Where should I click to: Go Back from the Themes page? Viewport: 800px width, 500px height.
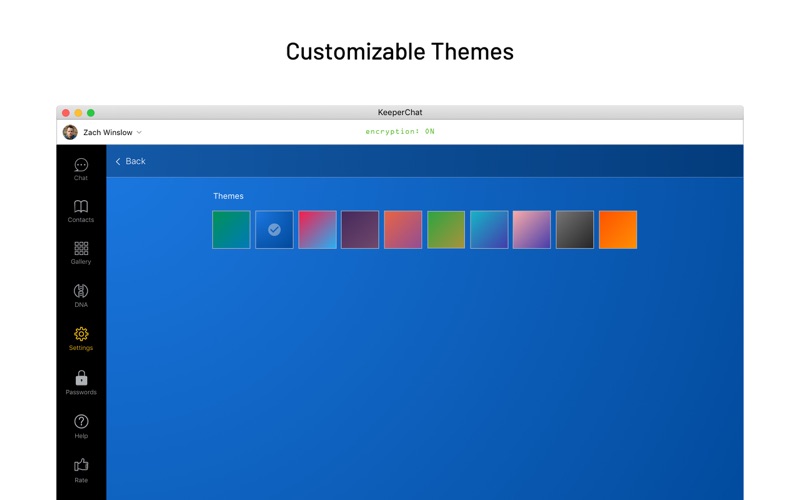131,161
